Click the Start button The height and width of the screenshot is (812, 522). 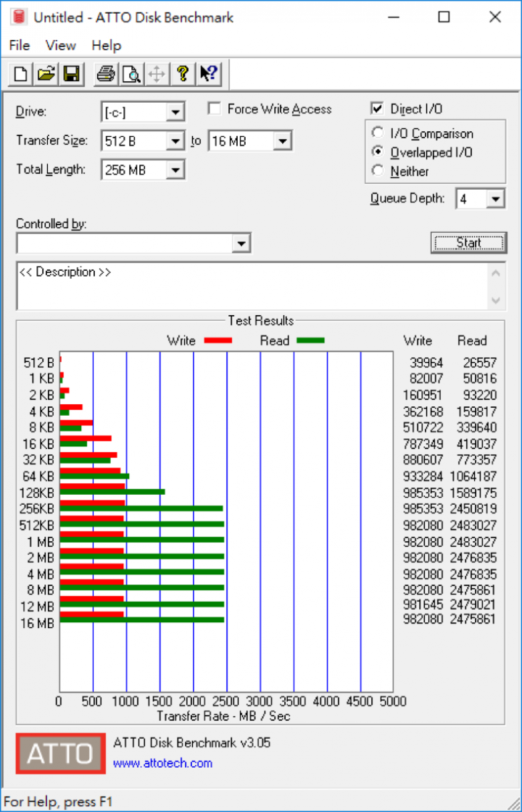(468, 243)
